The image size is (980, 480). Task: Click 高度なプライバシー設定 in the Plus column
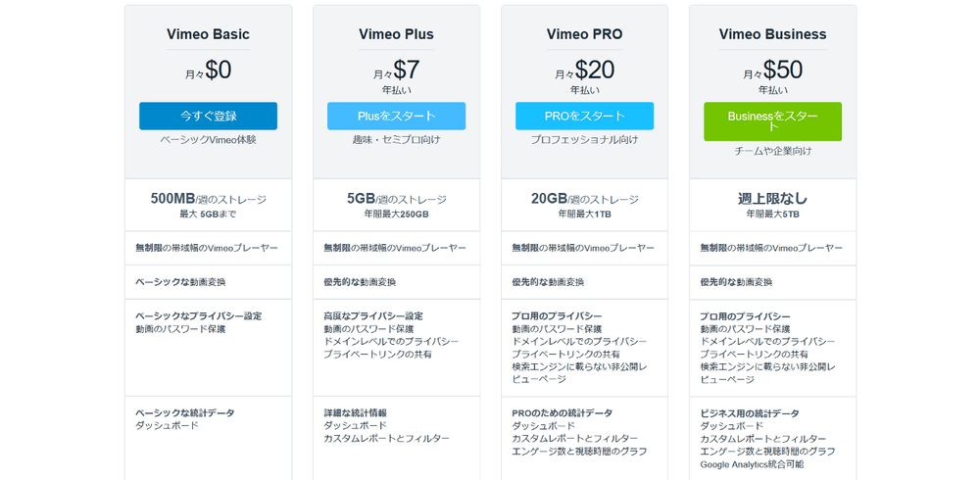[x=373, y=315]
